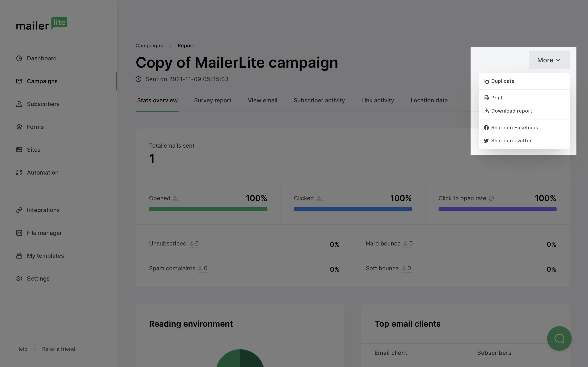Choose Print in the dropdown menu
This screenshot has height=367, width=588.
point(497,98)
